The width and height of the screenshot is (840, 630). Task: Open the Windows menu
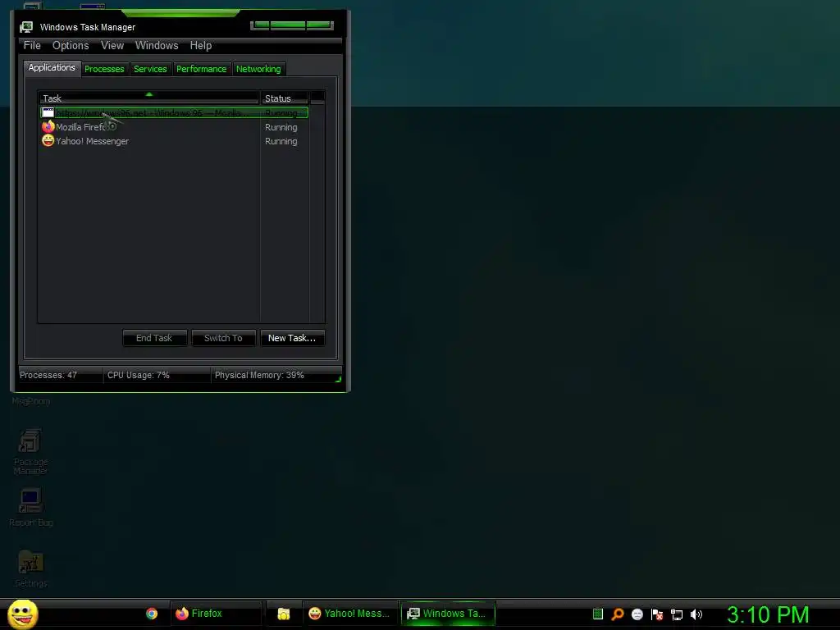point(157,46)
